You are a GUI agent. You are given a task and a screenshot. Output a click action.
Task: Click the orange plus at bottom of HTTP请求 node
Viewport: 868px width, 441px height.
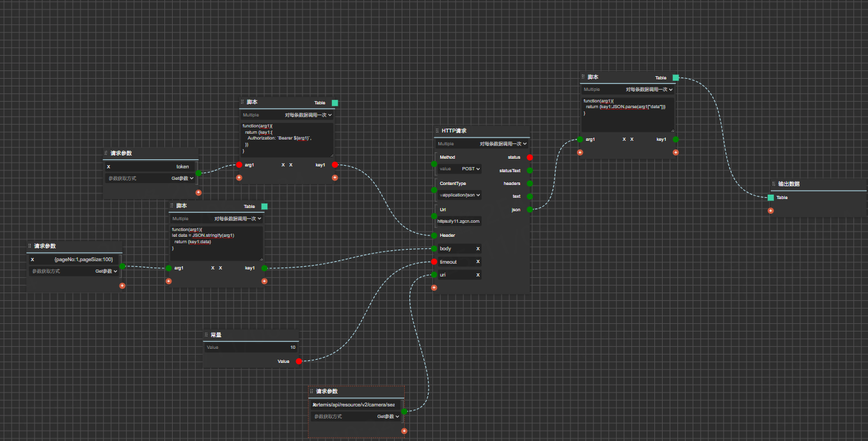(434, 288)
